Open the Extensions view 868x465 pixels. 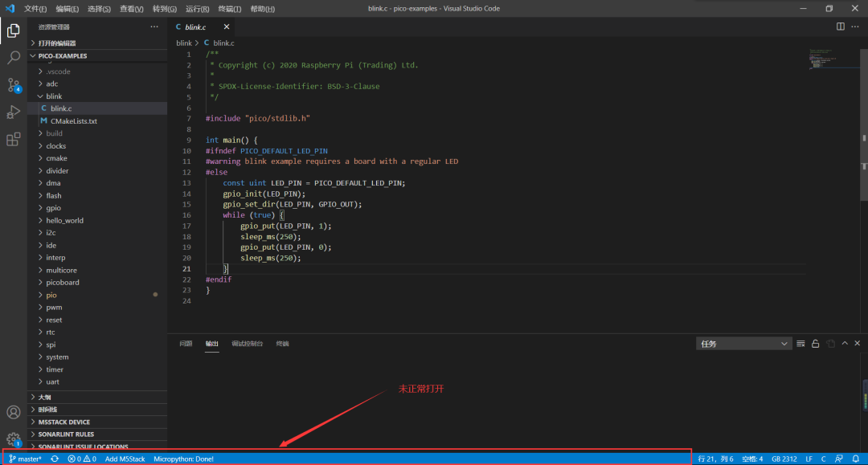pos(14,140)
